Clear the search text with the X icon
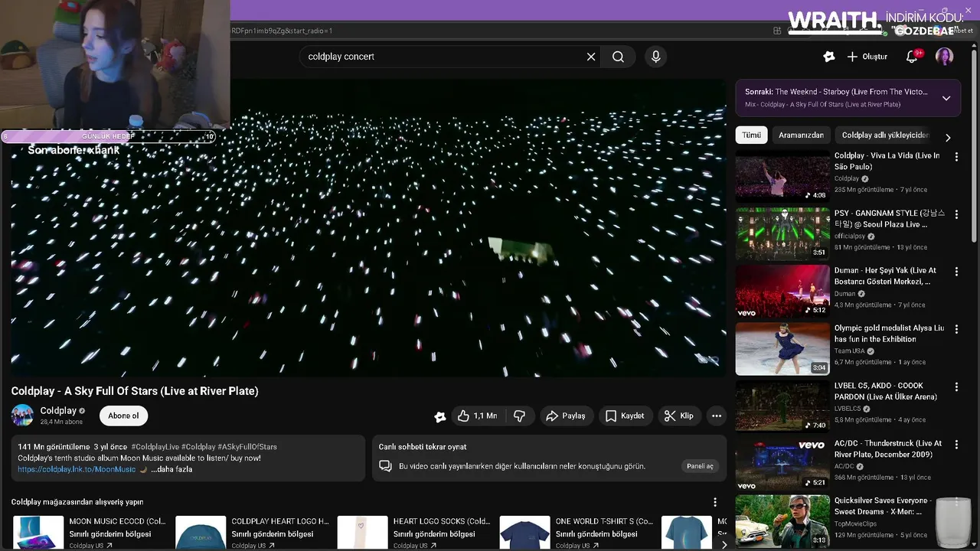Screen dimensions: 980x551 click(591, 57)
